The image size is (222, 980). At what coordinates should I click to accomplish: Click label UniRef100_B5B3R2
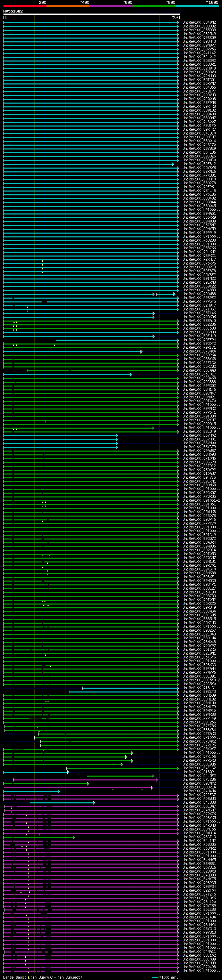(x=199, y=60)
